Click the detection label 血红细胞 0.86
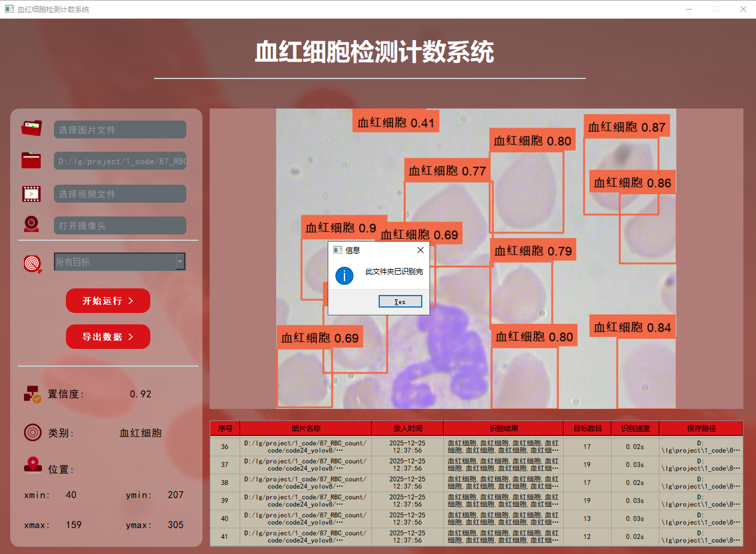The image size is (756, 554). 633,182
